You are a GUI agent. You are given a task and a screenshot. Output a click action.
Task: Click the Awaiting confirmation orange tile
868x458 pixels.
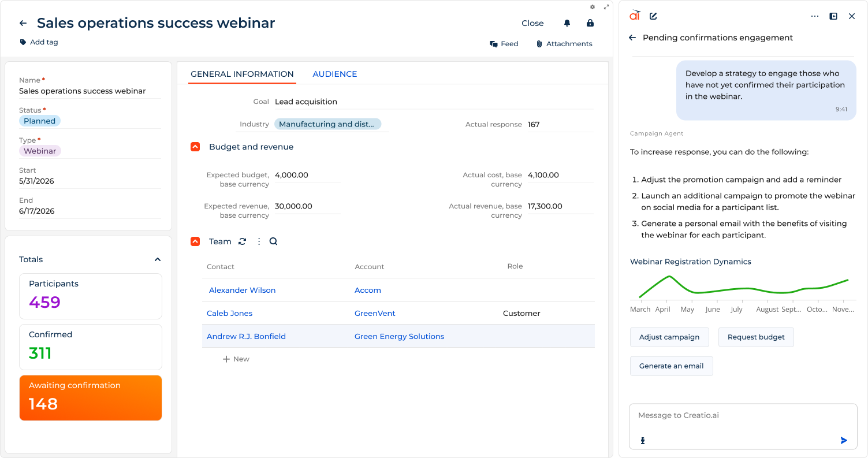coord(91,398)
